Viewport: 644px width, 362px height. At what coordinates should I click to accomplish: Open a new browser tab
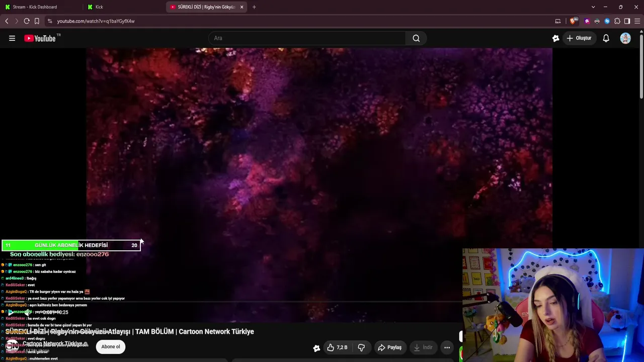click(254, 7)
